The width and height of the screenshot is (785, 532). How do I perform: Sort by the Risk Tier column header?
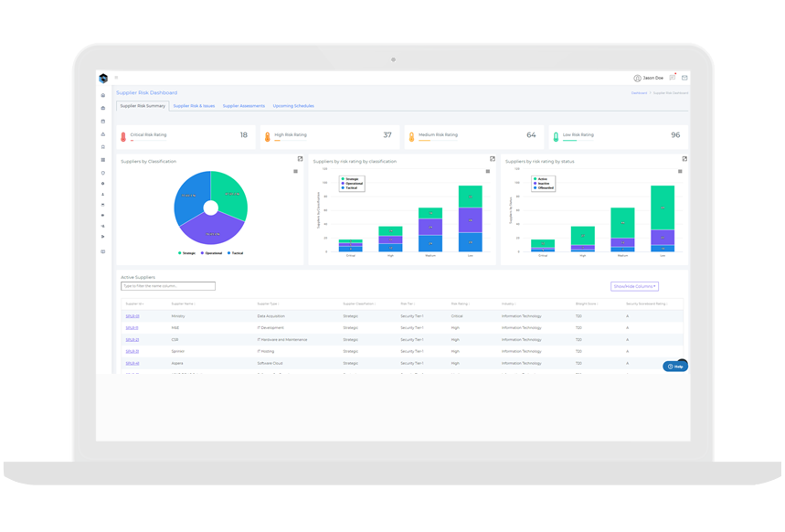(408, 304)
